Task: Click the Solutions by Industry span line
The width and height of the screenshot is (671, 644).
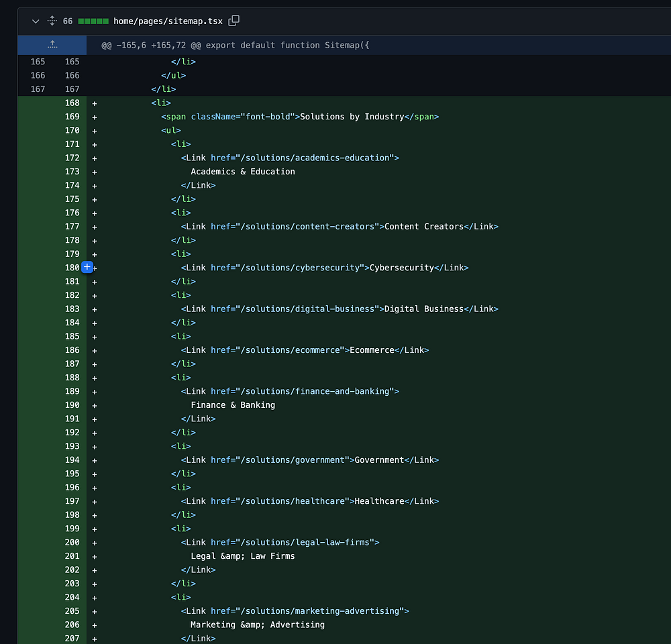Action: tap(299, 117)
